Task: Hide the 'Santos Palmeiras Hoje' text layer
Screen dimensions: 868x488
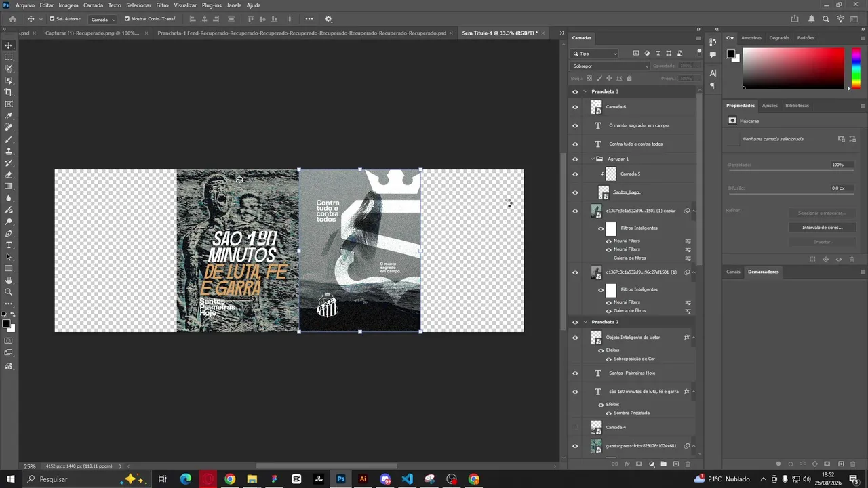Action: click(x=575, y=373)
